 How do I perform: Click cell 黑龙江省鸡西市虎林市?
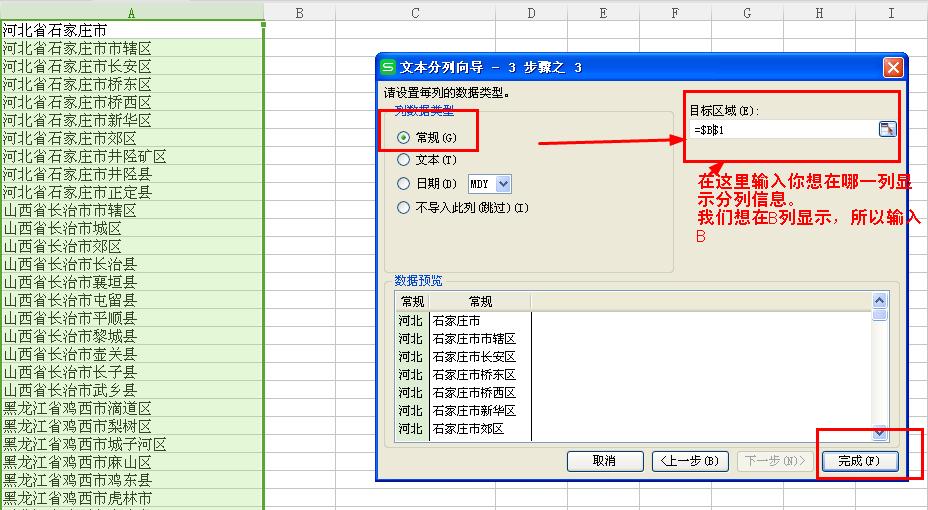tap(131, 498)
